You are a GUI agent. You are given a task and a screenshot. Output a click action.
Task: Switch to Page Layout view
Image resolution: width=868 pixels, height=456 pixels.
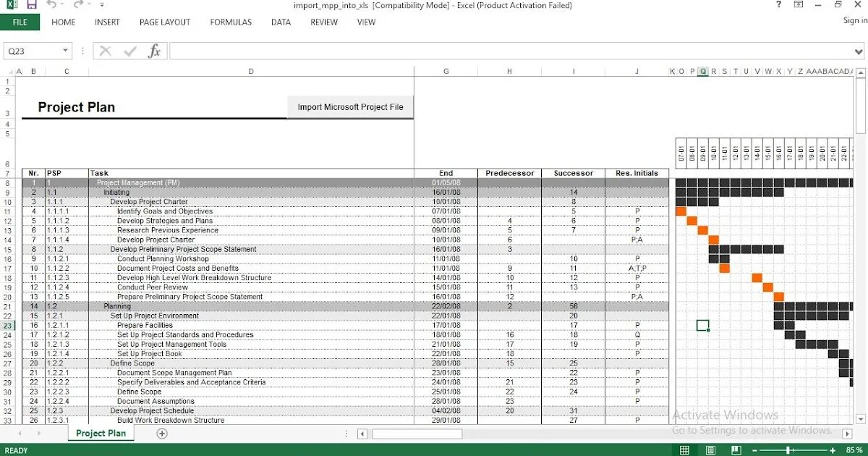(710, 449)
